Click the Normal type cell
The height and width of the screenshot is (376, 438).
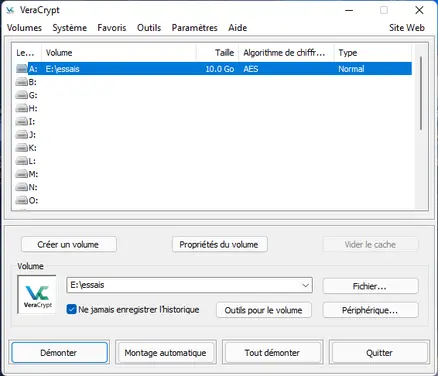tap(351, 69)
